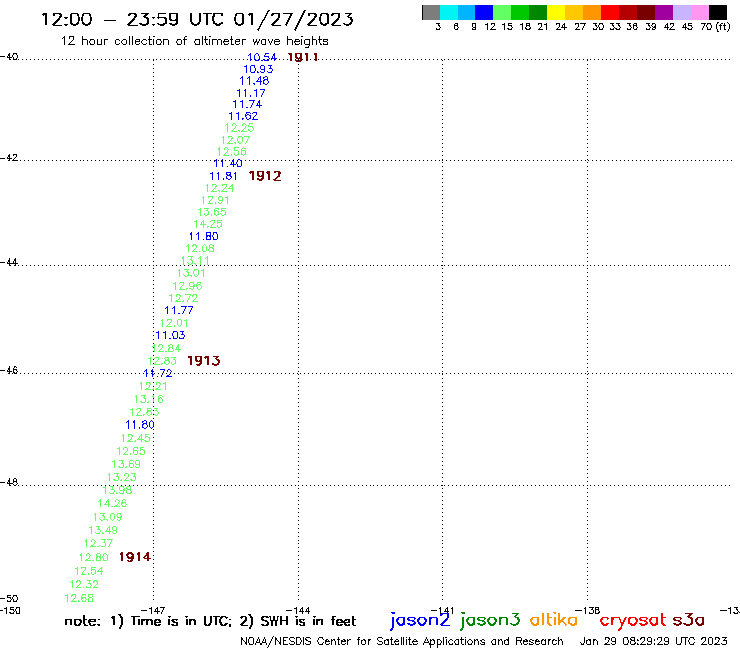Select the dark green swatch near label 21
Viewport: 740px width, 650px height.
[x=538, y=12]
